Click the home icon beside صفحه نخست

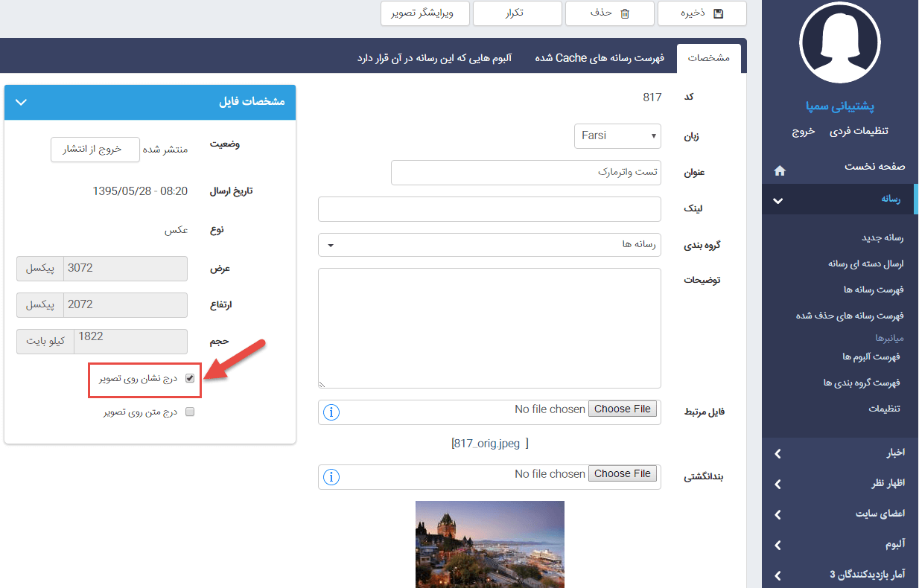pos(780,170)
